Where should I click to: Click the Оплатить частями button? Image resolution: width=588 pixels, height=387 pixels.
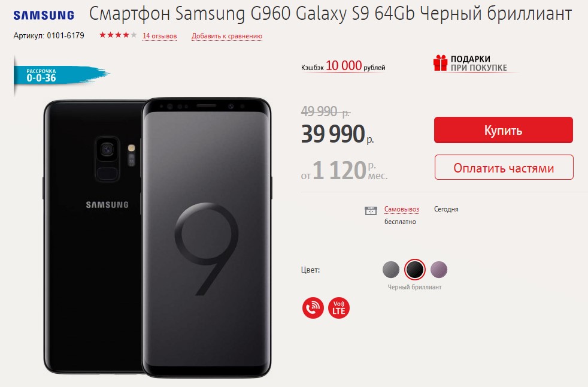click(504, 167)
